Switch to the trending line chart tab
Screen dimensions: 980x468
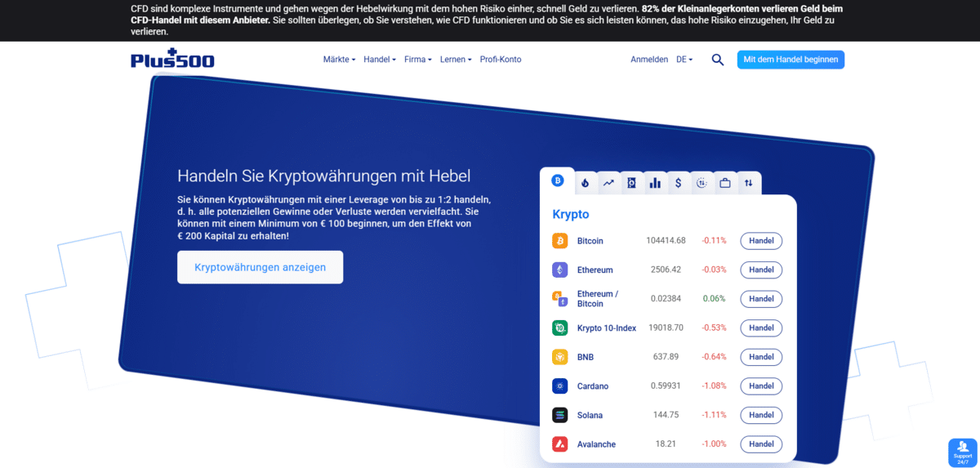tap(608, 183)
